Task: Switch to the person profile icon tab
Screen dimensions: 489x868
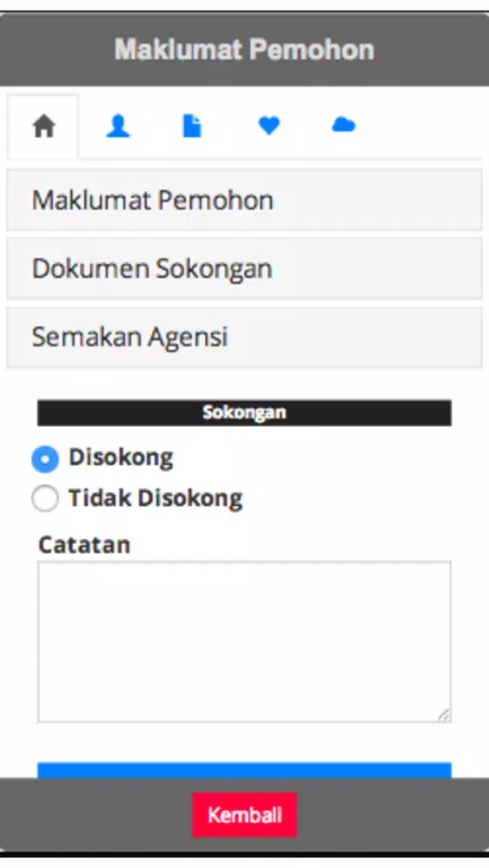Action: 118,126
